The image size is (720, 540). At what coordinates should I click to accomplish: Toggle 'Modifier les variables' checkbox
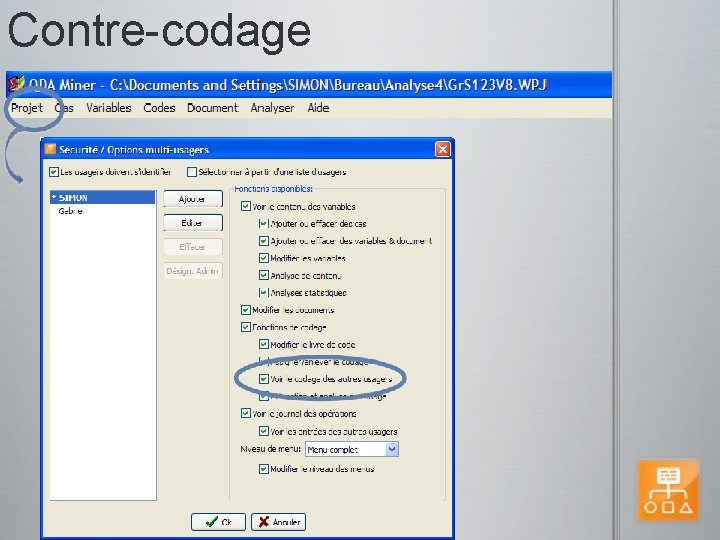tap(264, 258)
